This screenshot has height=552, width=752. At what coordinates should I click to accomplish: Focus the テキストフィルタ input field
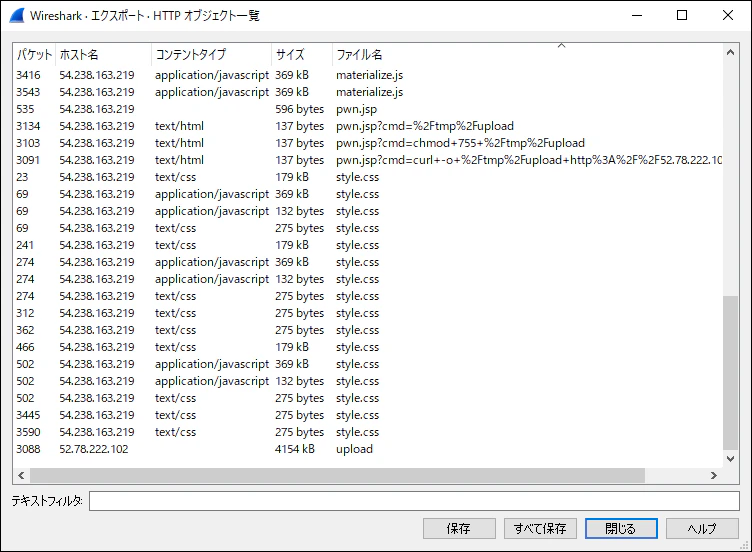pyautogui.click(x=414, y=501)
